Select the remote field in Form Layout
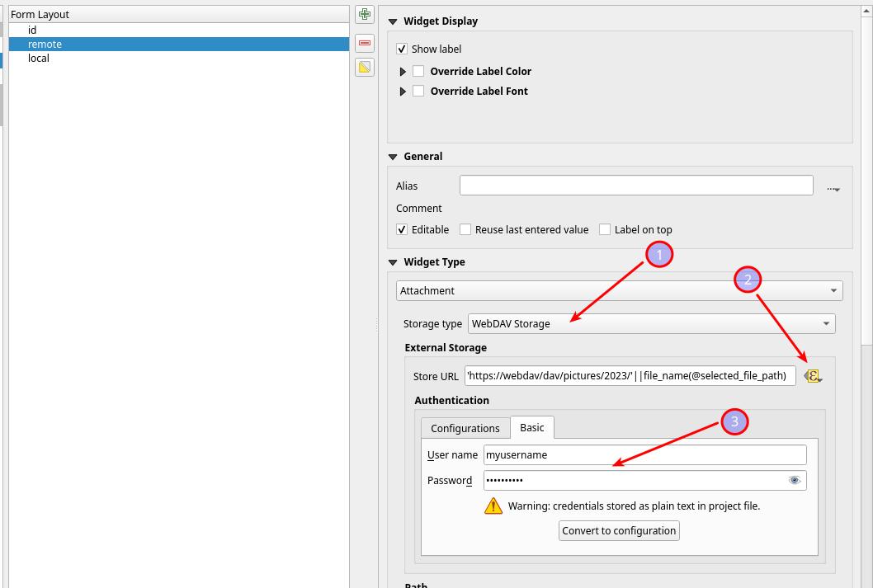The height and width of the screenshot is (588, 873). 179,44
